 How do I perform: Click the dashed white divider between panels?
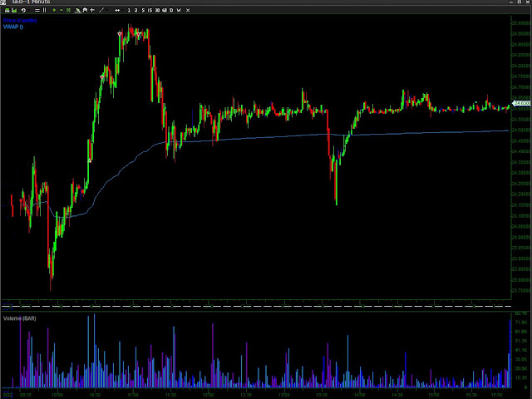point(257,307)
